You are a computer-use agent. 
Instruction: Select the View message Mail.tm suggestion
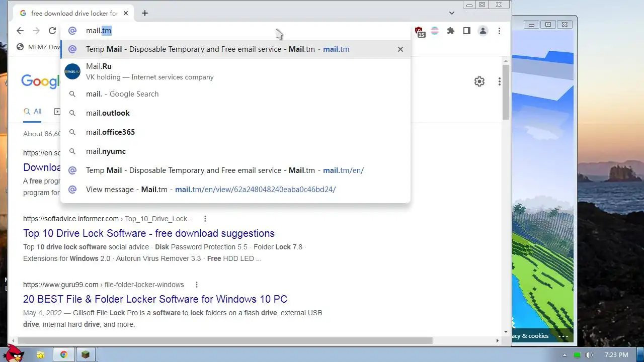click(235, 190)
